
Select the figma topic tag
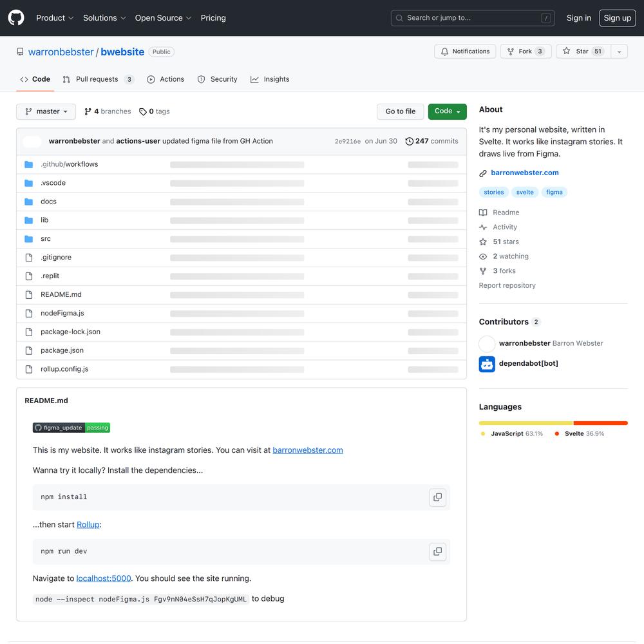point(554,192)
